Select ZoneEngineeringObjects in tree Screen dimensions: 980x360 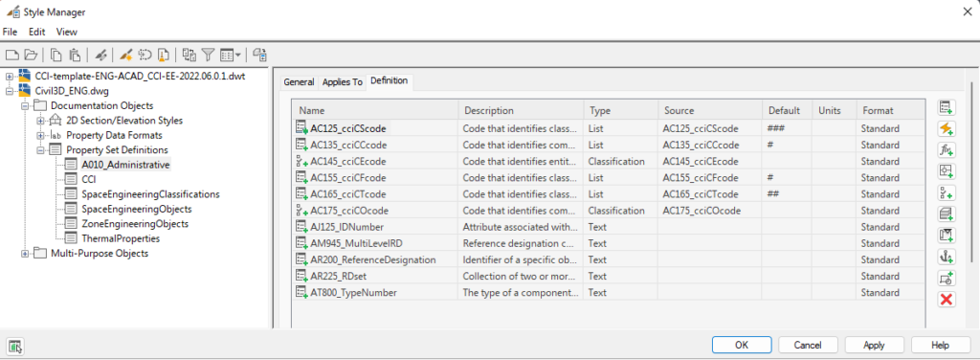tap(135, 224)
